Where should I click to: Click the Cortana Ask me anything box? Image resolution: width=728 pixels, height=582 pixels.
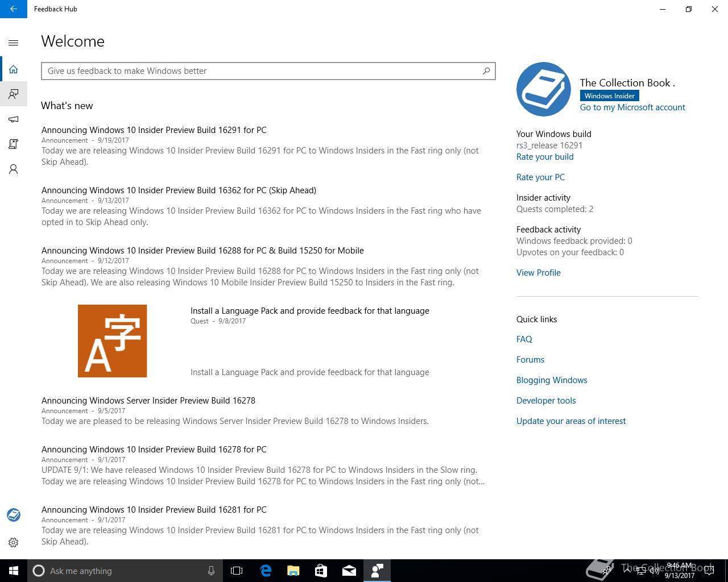tap(125, 571)
